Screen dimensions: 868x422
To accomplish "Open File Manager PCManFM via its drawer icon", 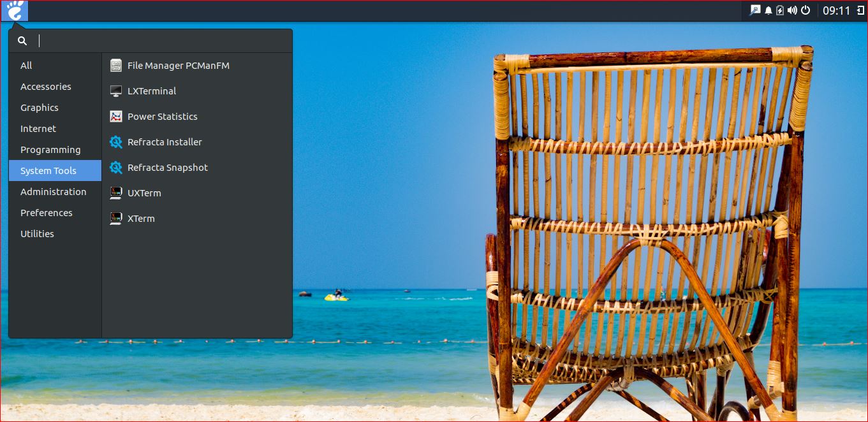I will tap(116, 65).
